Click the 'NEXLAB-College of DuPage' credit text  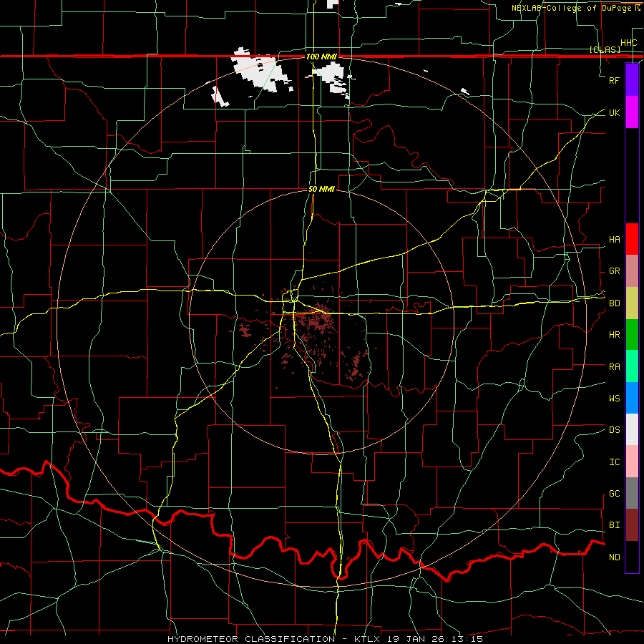coord(572,8)
